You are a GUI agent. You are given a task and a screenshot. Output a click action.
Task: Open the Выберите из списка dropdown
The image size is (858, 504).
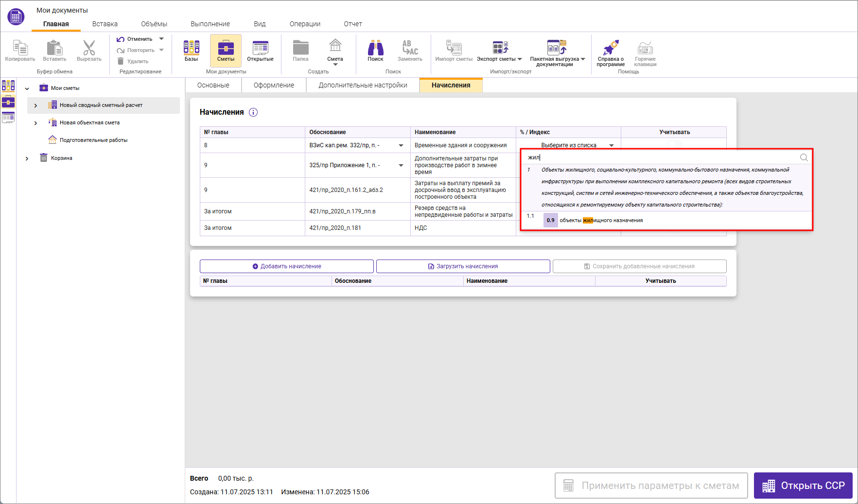tap(612, 145)
